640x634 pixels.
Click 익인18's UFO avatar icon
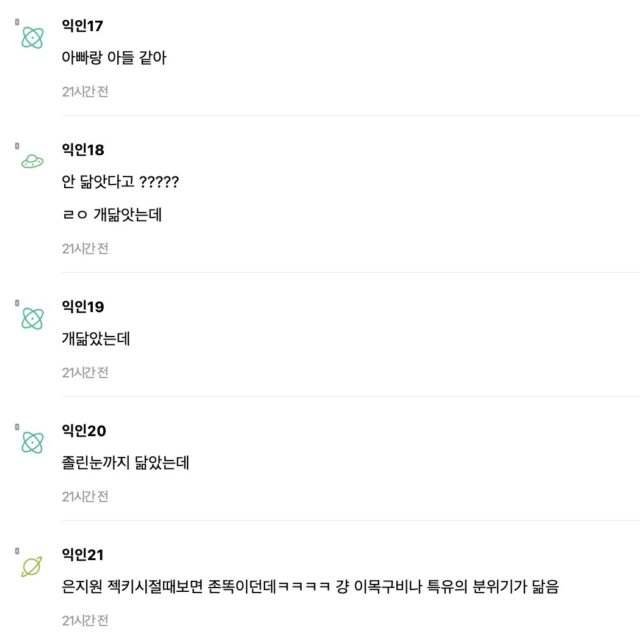33,161
